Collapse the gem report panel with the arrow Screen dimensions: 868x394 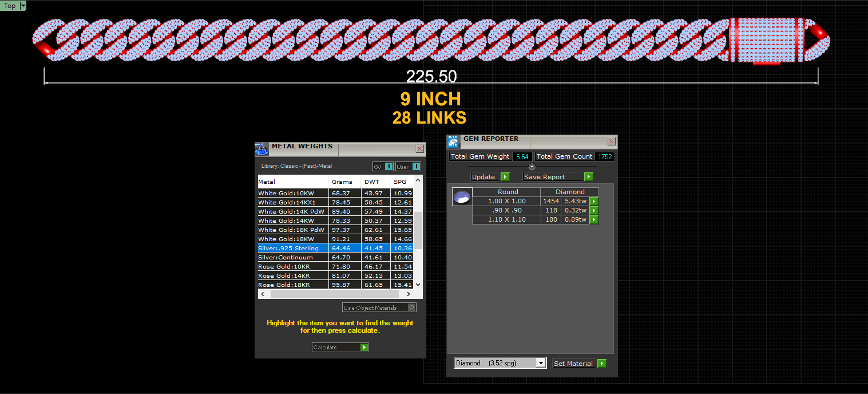pyautogui.click(x=532, y=167)
